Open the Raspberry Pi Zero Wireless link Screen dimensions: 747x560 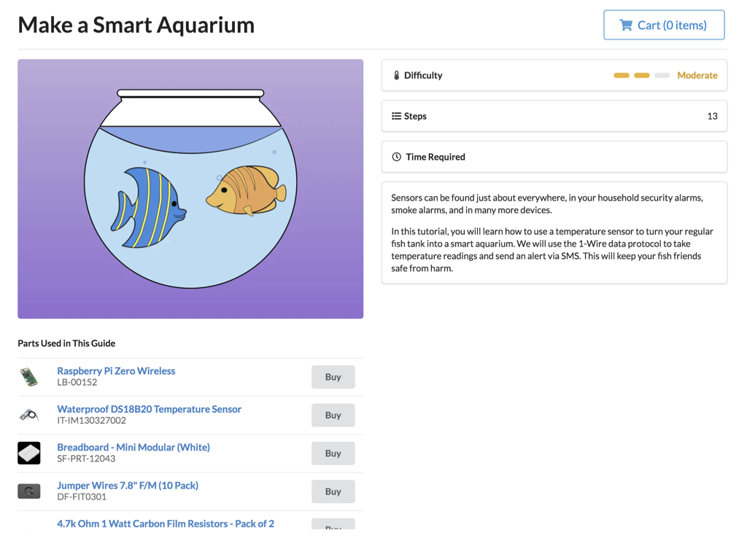click(x=116, y=370)
